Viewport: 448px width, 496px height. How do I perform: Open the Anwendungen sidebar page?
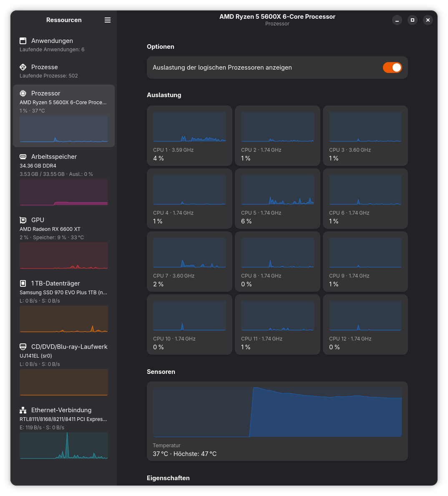tap(64, 45)
